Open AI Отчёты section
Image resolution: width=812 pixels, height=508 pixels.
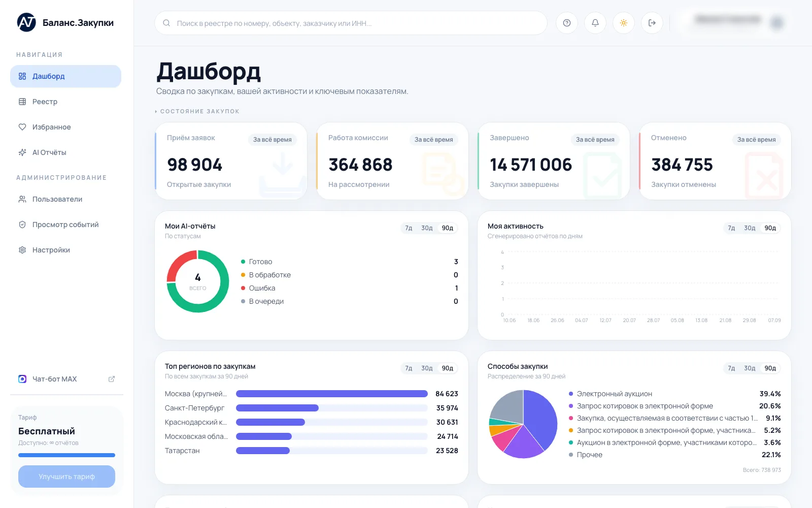tap(65, 152)
